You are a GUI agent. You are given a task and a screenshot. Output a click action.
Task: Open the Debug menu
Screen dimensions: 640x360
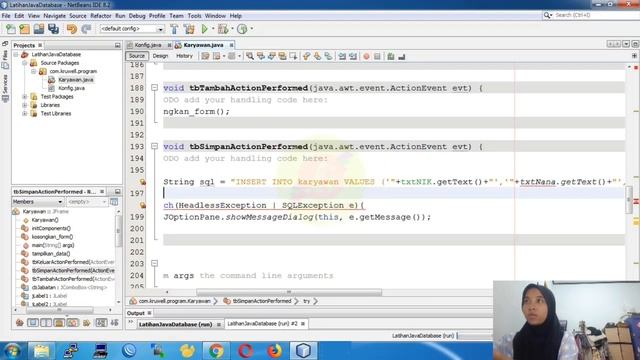[137, 16]
